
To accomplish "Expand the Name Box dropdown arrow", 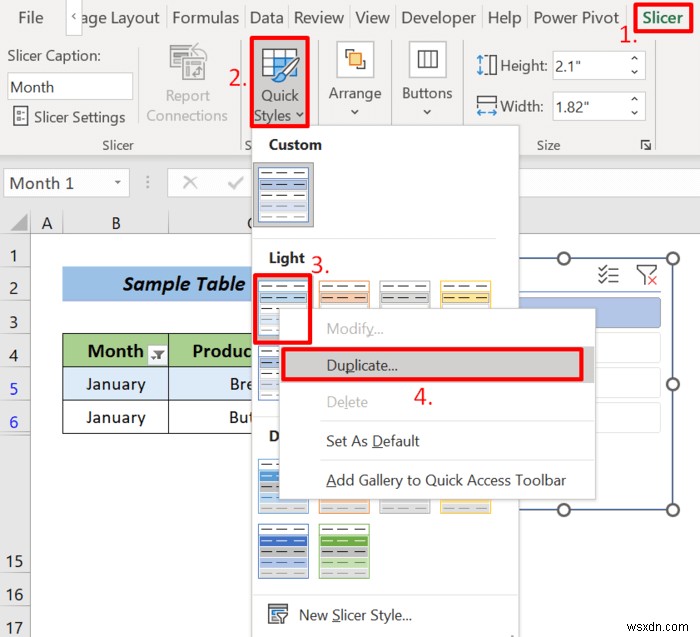I will coord(117,182).
